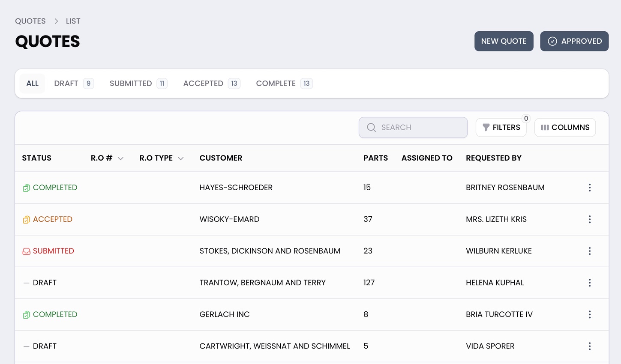The height and width of the screenshot is (364, 621).
Task: Click the red submitted icon on Stokes row
Action: coord(26,251)
